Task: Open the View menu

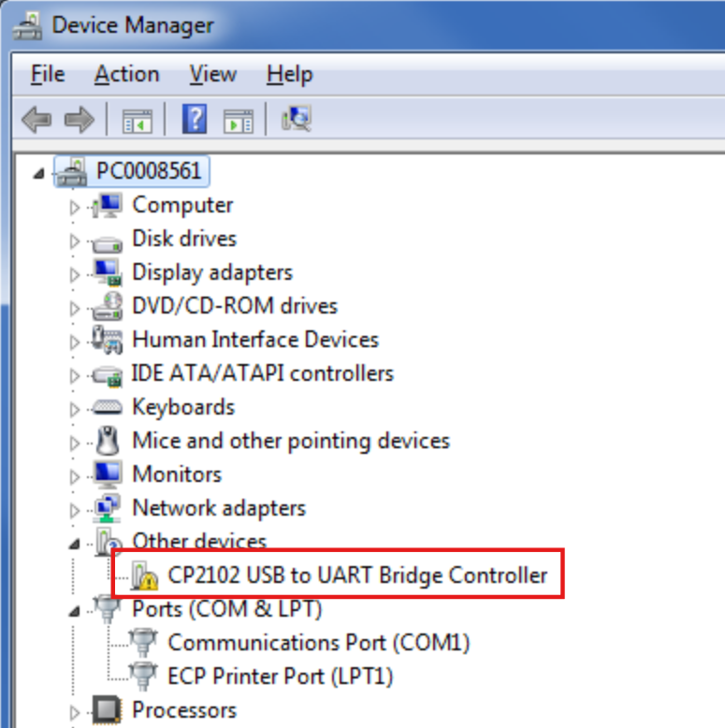Action: click(x=213, y=74)
